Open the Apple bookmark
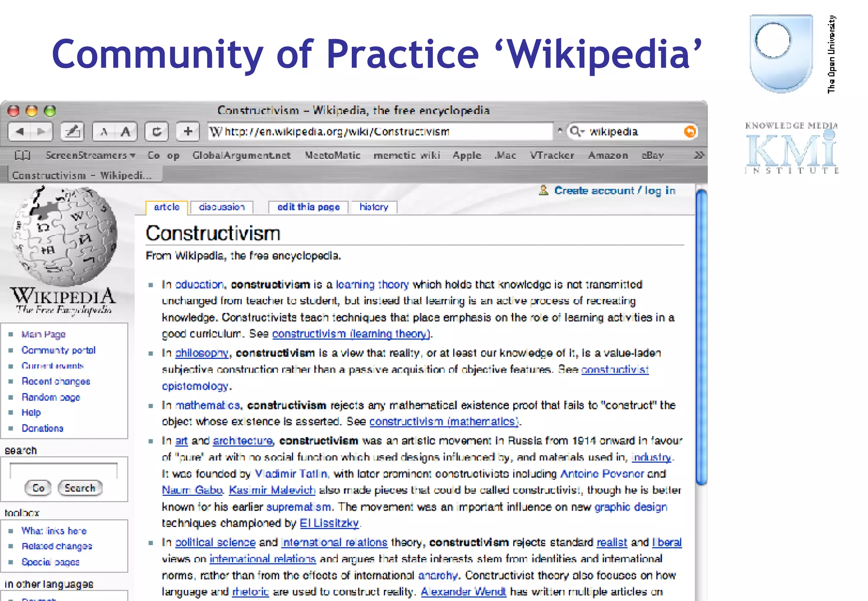868x601 pixels. 467,156
